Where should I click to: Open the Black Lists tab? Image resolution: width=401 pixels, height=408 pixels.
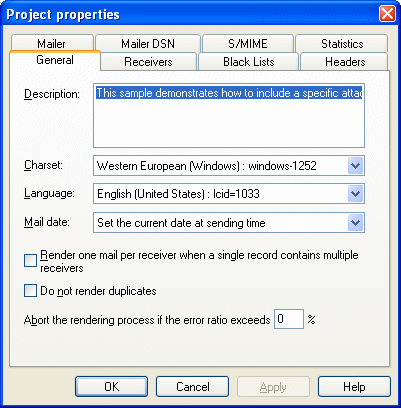pos(249,62)
